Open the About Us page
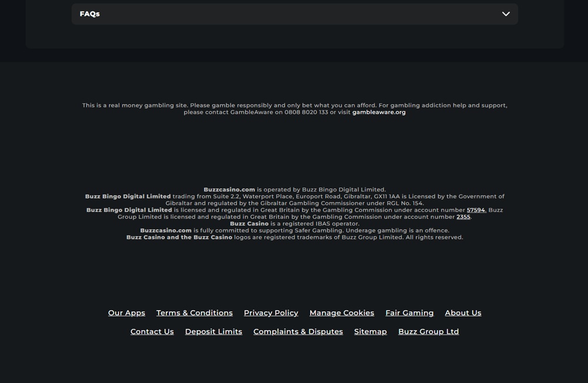The image size is (588, 383). click(x=463, y=313)
